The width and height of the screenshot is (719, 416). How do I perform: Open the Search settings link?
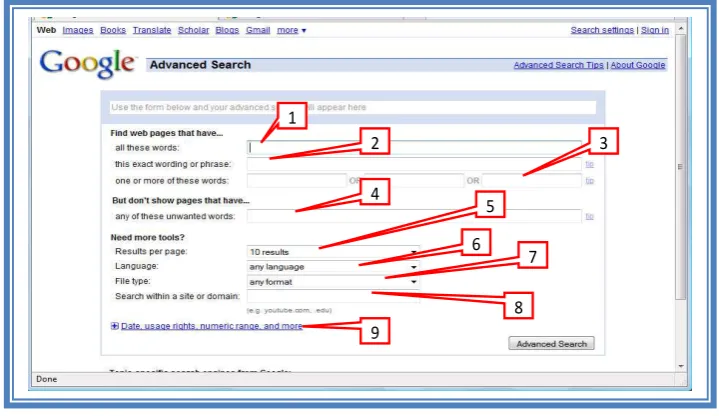pyautogui.click(x=602, y=30)
